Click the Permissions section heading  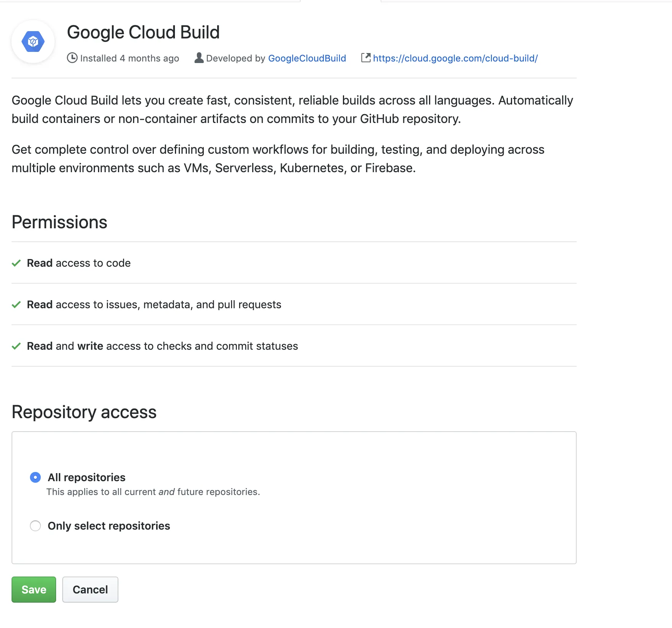60,222
